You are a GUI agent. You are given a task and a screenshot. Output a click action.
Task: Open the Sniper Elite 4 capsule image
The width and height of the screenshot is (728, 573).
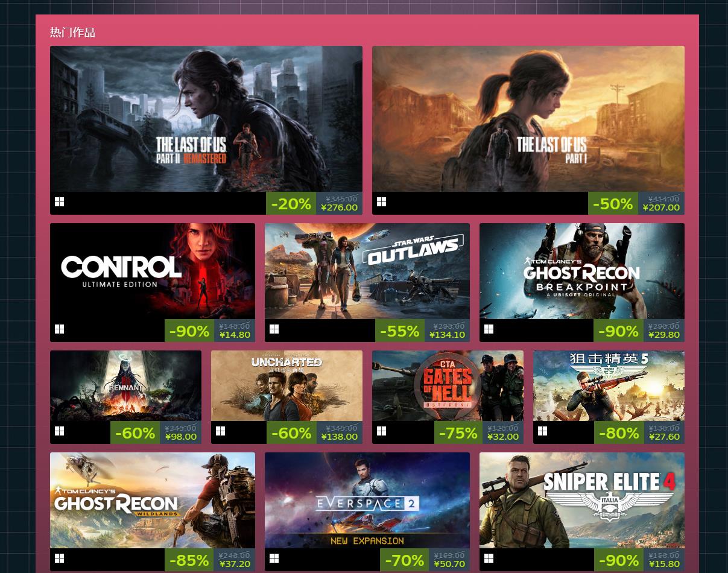coord(582,500)
